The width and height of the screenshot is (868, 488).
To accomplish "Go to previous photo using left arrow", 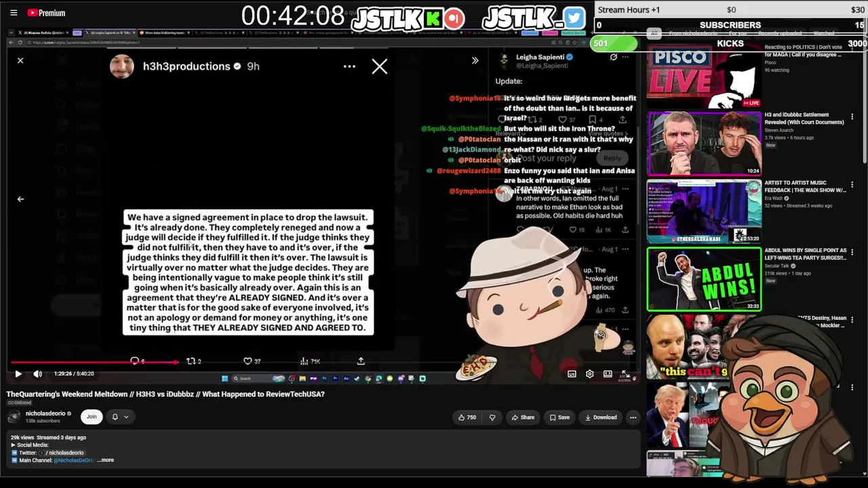I will tap(20, 199).
